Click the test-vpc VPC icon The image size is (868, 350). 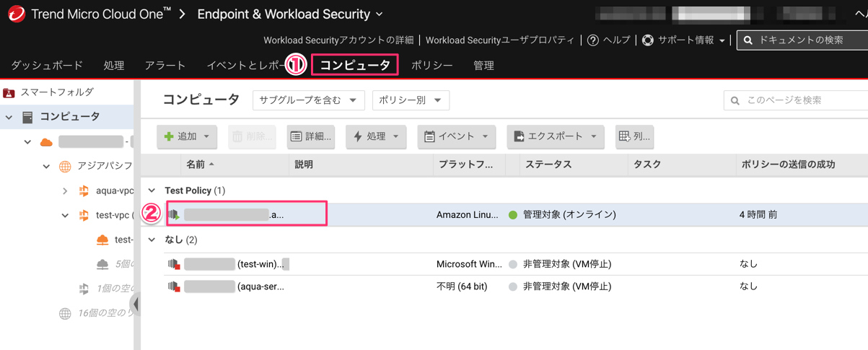[x=84, y=216]
